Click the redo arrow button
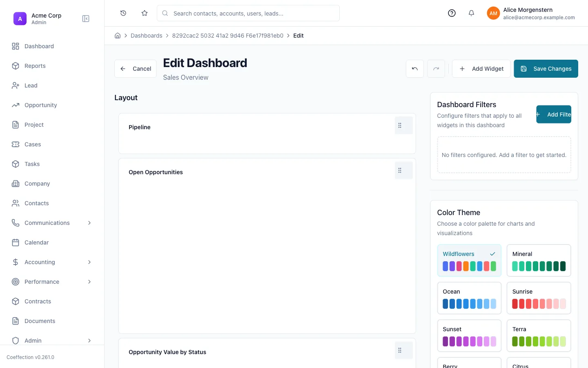This screenshot has height=368, width=588. 436,69
